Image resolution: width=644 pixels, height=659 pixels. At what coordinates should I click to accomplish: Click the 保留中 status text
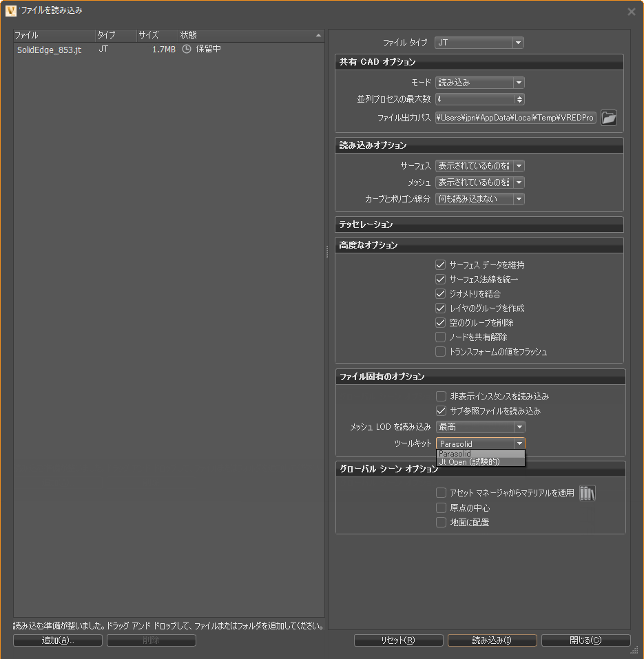tap(209, 49)
